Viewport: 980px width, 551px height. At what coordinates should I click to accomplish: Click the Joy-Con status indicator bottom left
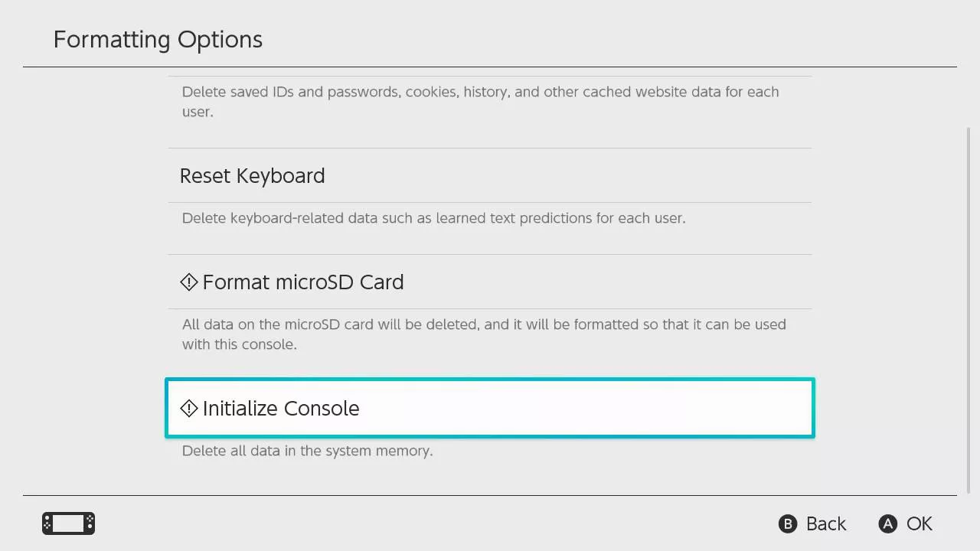pos(68,523)
